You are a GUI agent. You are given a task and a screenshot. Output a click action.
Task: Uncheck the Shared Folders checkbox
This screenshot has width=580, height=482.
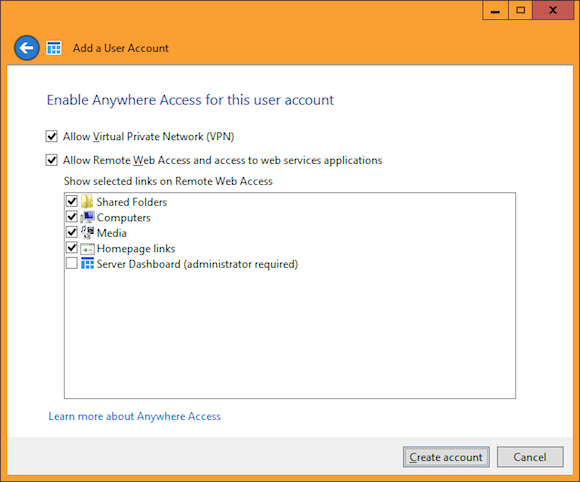tap(72, 201)
